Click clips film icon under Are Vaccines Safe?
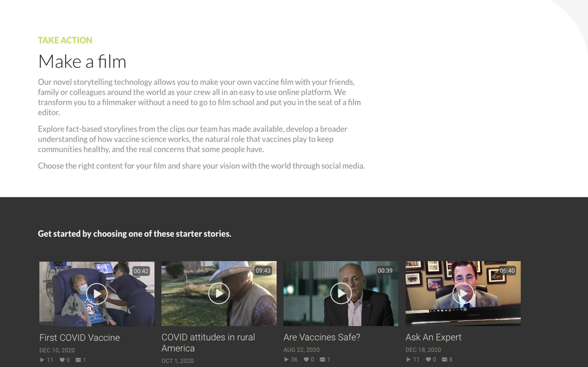 [322, 359]
